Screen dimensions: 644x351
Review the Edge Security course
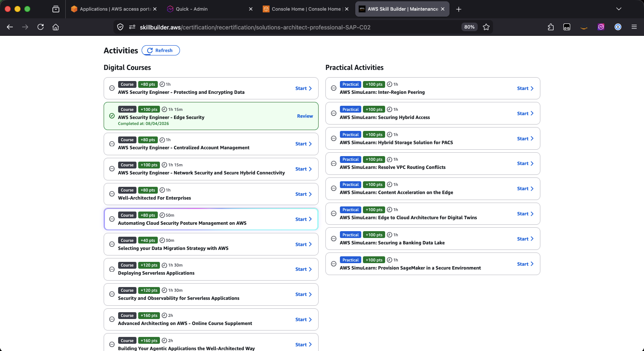click(305, 116)
